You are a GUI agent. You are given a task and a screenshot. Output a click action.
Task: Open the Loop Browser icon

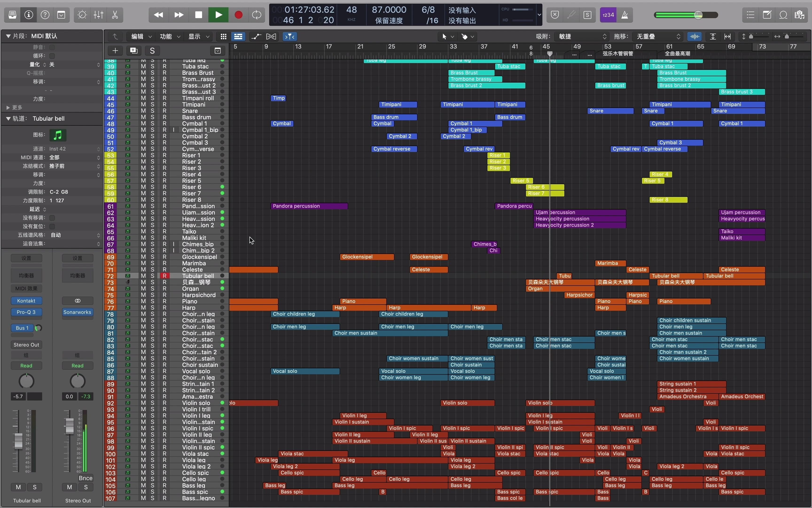point(783,15)
